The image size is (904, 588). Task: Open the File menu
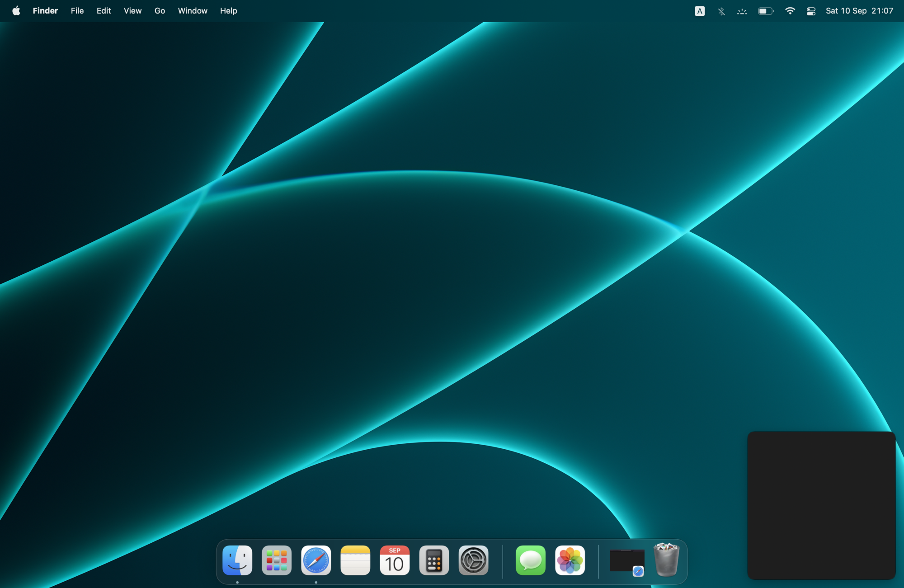(77, 11)
